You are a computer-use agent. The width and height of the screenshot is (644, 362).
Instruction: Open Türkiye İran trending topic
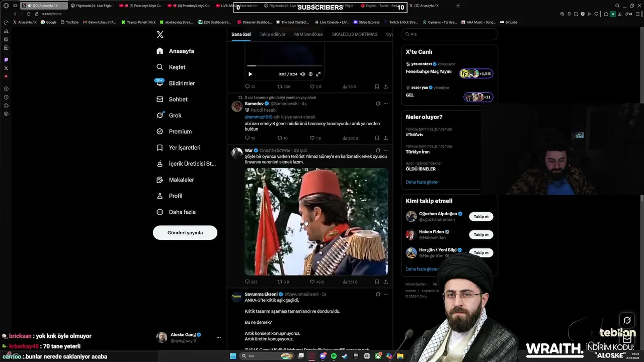(418, 152)
